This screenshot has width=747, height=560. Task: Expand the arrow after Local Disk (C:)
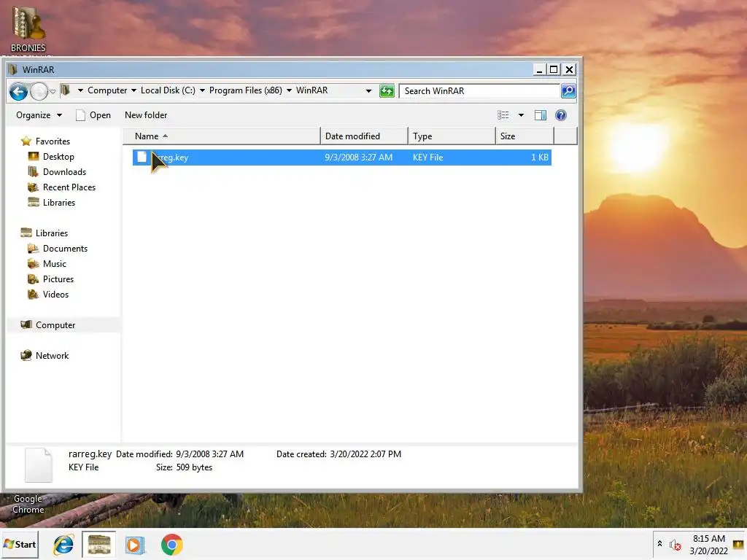[x=202, y=90]
